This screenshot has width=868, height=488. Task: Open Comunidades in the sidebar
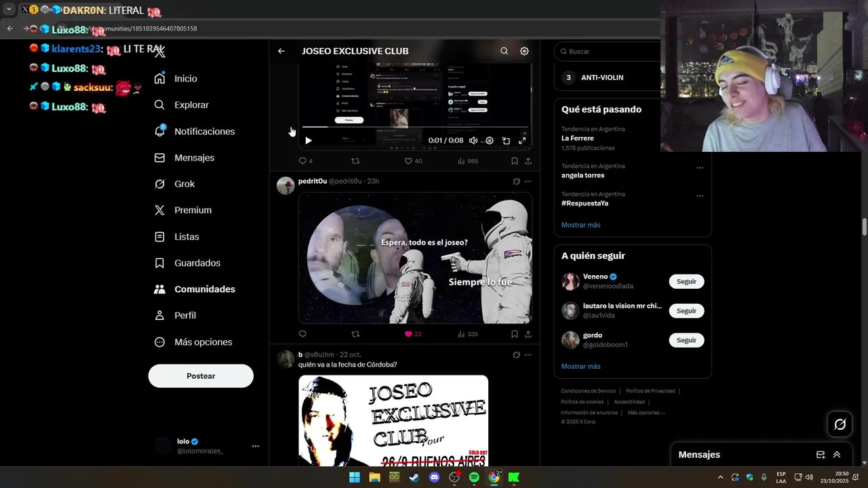click(x=195, y=289)
